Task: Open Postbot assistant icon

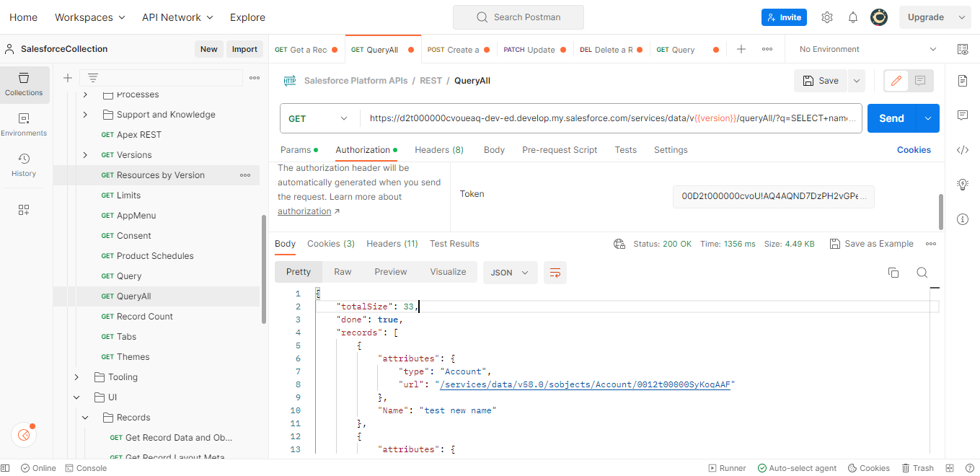Action: coord(24,435)
